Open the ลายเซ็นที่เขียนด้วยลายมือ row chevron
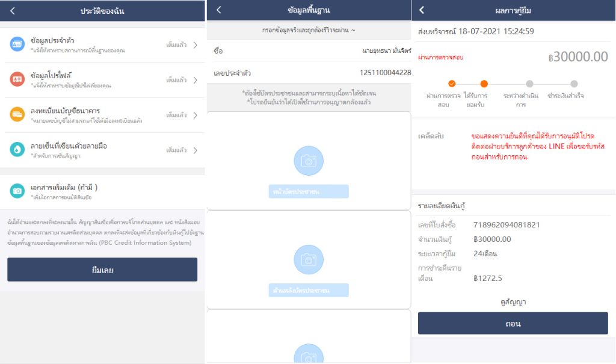This screenshot has width=616, height=364. click(196, 150)
